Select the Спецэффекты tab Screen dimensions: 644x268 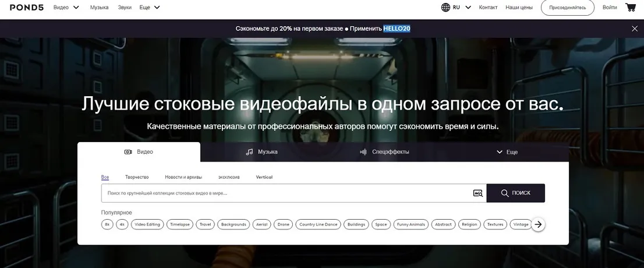385,152
